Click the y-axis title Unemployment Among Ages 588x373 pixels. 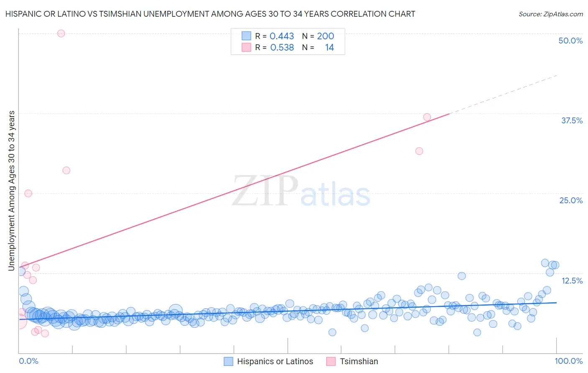point(12,191)
